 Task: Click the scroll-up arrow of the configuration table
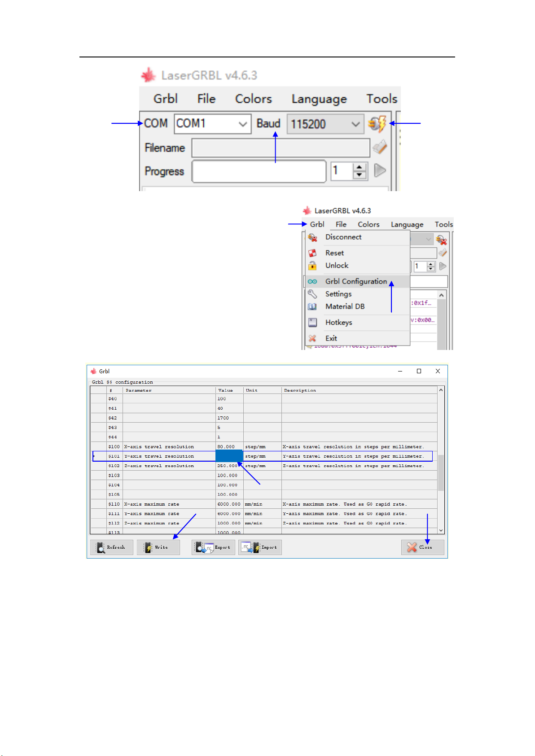[441, 390]
